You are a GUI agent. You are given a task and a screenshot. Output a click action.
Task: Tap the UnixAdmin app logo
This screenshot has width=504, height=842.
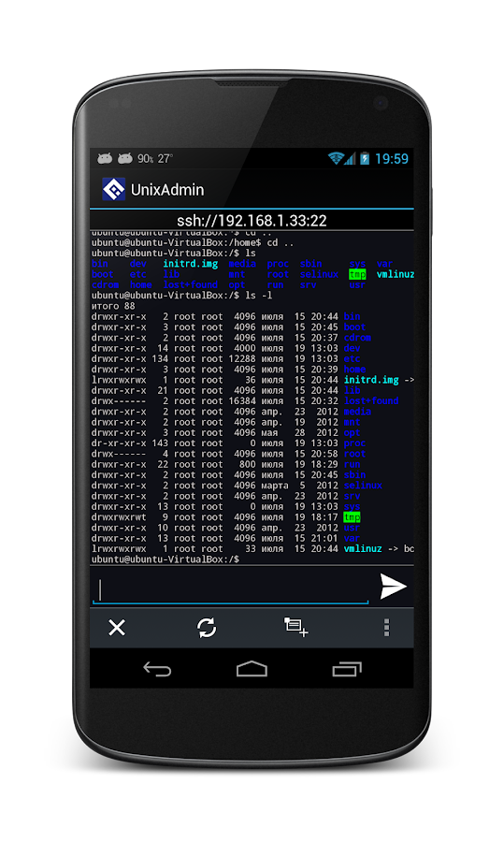[113, 189]
